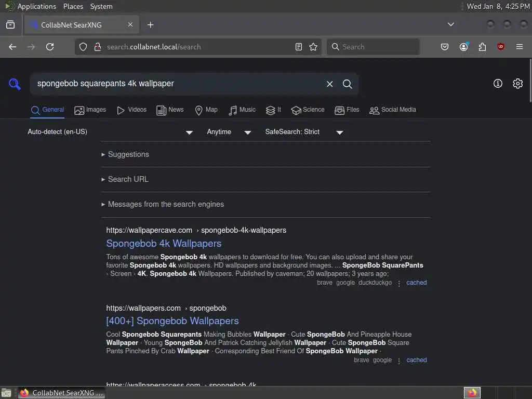Click Firefox workspace switcher thumbnail
This screenshot has height=399, width=532.
click(472, 393)
